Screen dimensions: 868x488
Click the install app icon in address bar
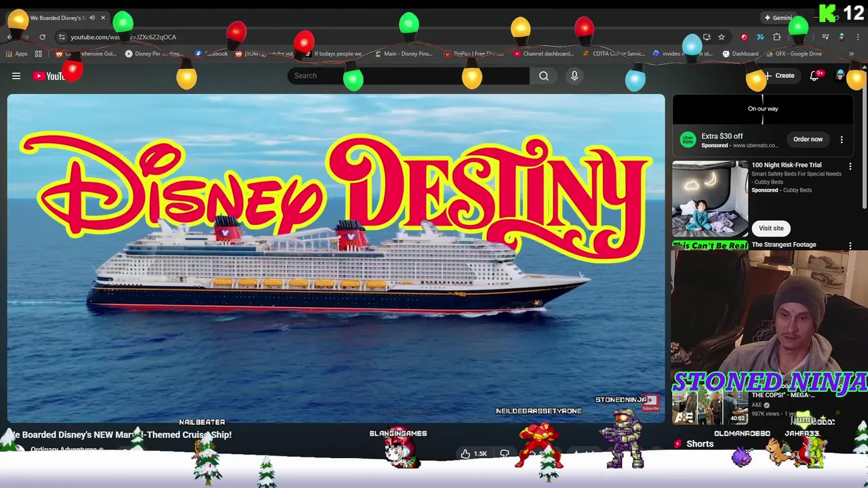tap(707, 37)
